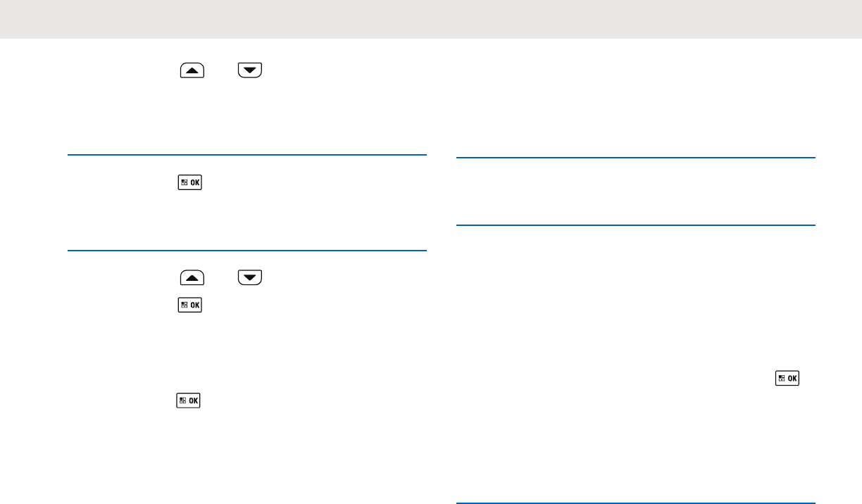
Task: Click the grid symbol inside the lowest left OK icon
Action: [x=184, y=401]
